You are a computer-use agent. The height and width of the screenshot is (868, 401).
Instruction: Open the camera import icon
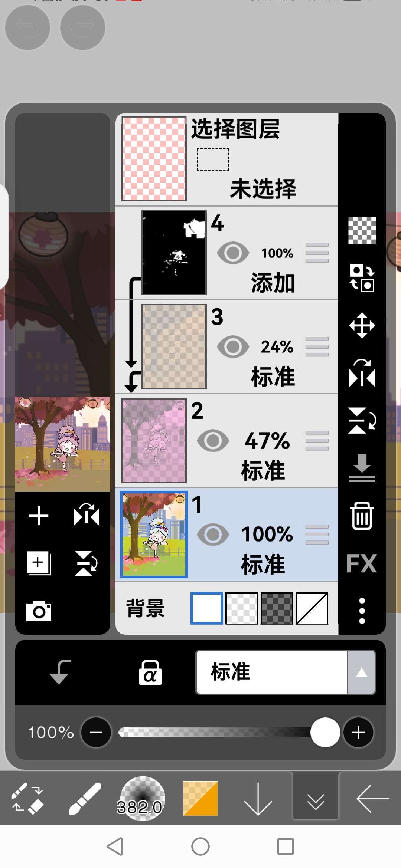click(39, 611)
